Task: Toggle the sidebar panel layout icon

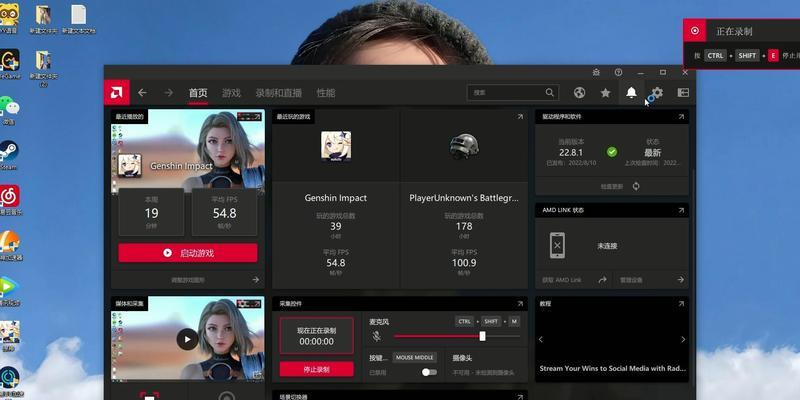Action: tap(683, 92)
